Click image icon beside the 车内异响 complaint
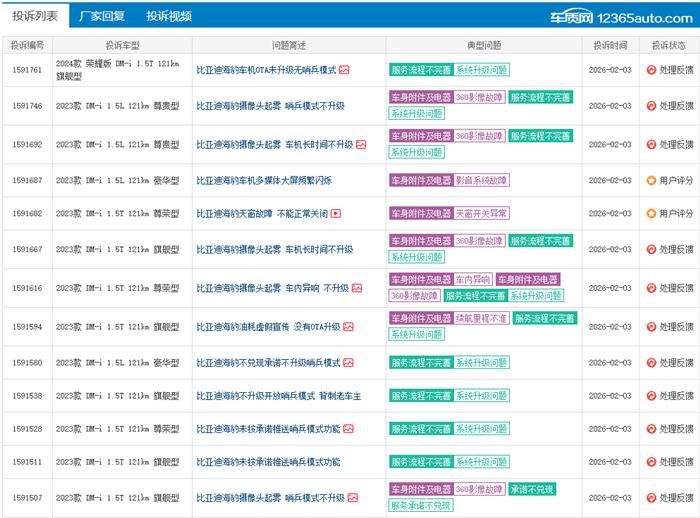700x518 pixels. tap(357, 288)
